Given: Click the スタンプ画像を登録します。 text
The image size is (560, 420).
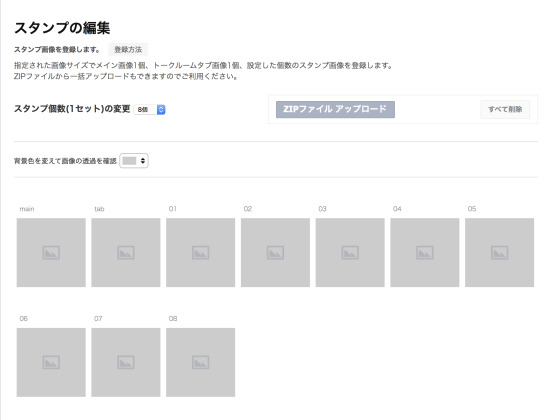Looking at the screenshot, I should click(57, 50).
